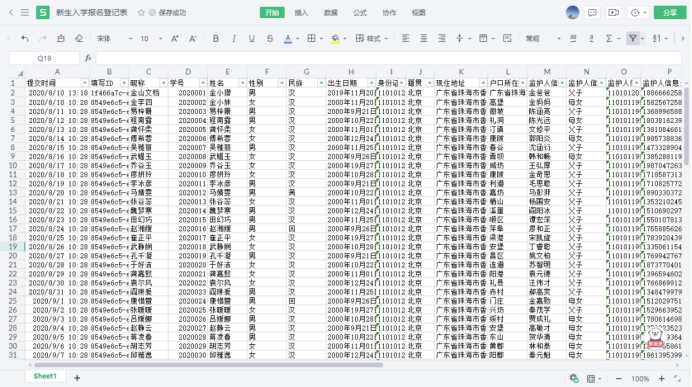692x387 pixels.
Task: Open the font size 10 dropdown
Action: [151, 39]
